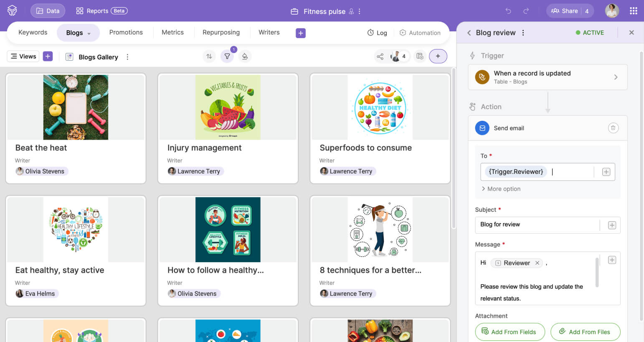The width and height of the screenshot is (644, 342).
Task: Add a new record with the round plus button
Action: coord(438,56)
